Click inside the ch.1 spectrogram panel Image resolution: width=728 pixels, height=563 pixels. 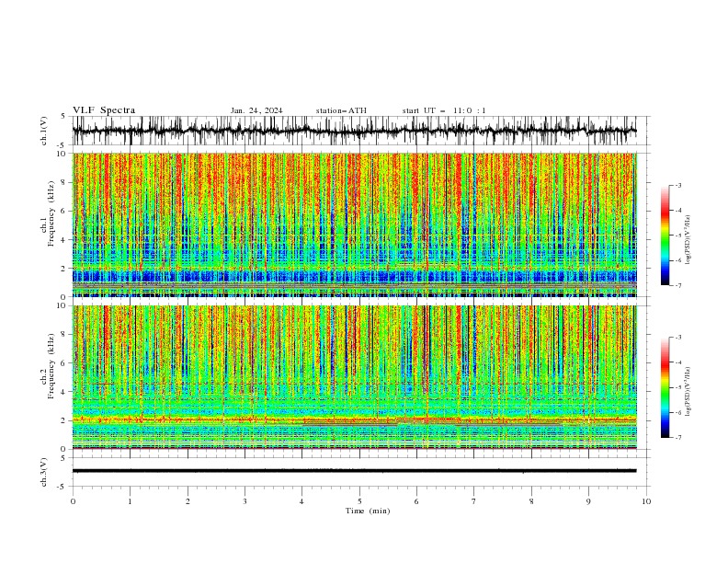(x=354, y=224)
